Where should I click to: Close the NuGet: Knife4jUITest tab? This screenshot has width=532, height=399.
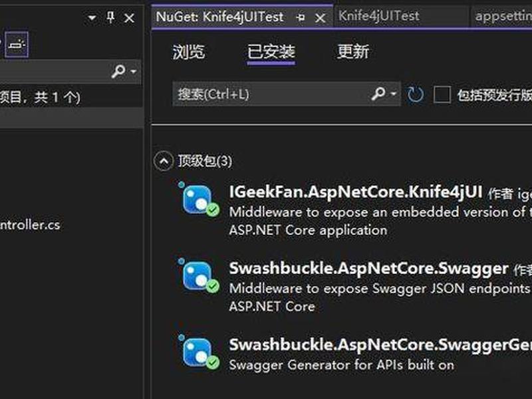[x=320, y=18]
